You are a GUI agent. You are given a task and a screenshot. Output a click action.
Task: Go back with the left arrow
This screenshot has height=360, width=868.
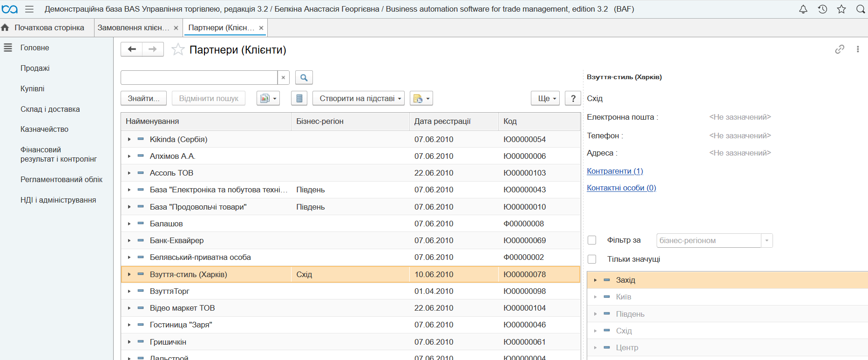132,49
